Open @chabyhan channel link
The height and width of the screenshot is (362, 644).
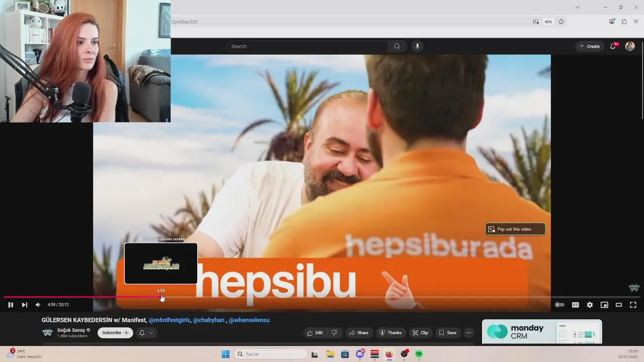tap(209, 320)
